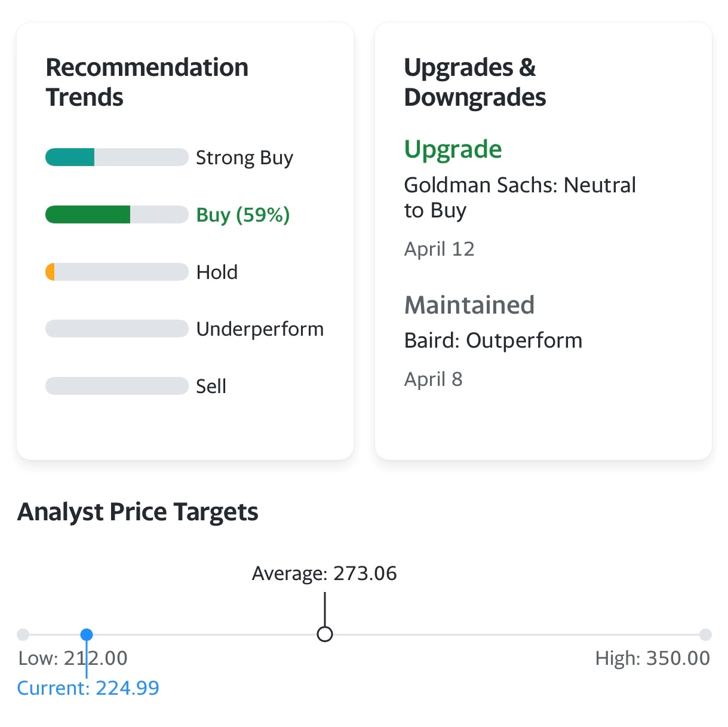Click the average price target circle marker

pos(324,634)
